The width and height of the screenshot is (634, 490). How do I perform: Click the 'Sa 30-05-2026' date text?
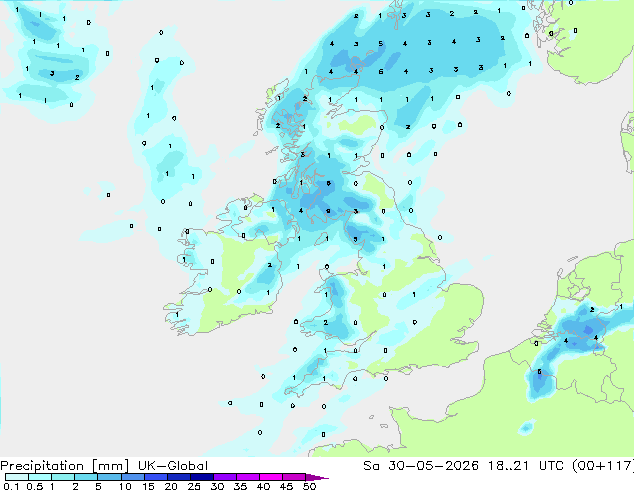(x=421, y=466)
